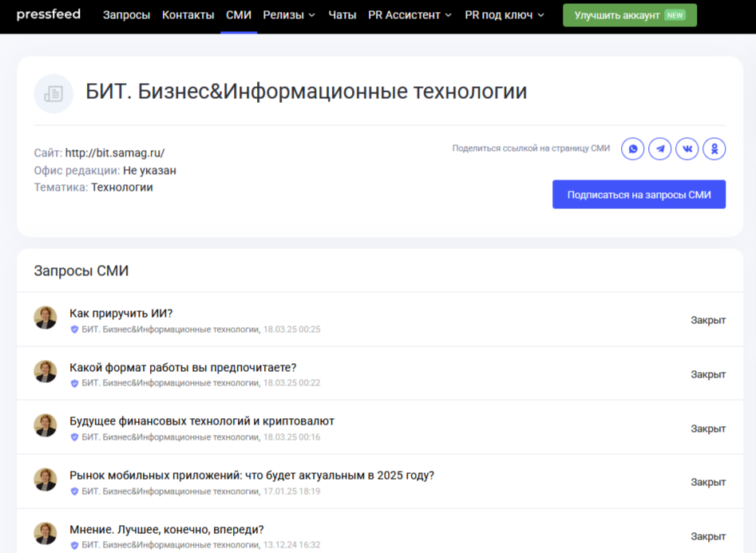Open the http://bit.samag.ru/ site link
This screenshot has height=553, width=756.
click(x=115, y=153)
